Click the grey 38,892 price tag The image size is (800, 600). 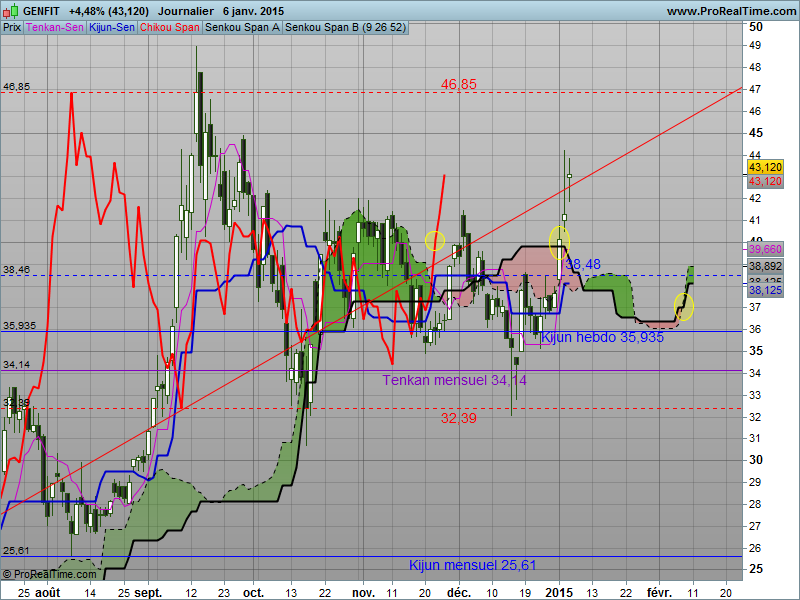click(x=765, y=265)
